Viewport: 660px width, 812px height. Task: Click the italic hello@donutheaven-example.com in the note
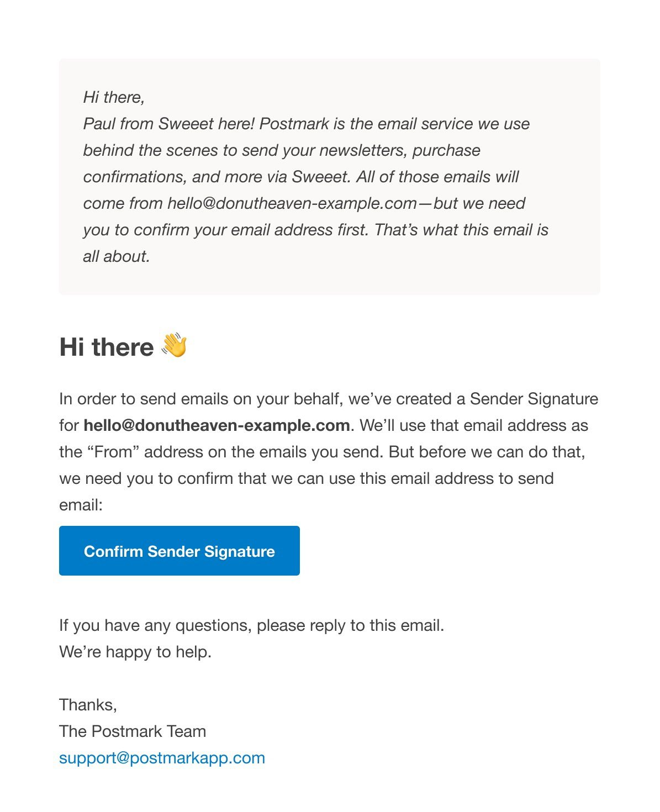292,203
